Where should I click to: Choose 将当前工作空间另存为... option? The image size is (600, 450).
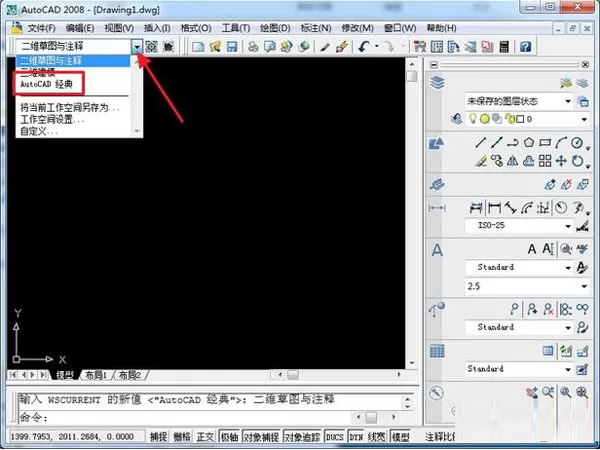[70, 108]
